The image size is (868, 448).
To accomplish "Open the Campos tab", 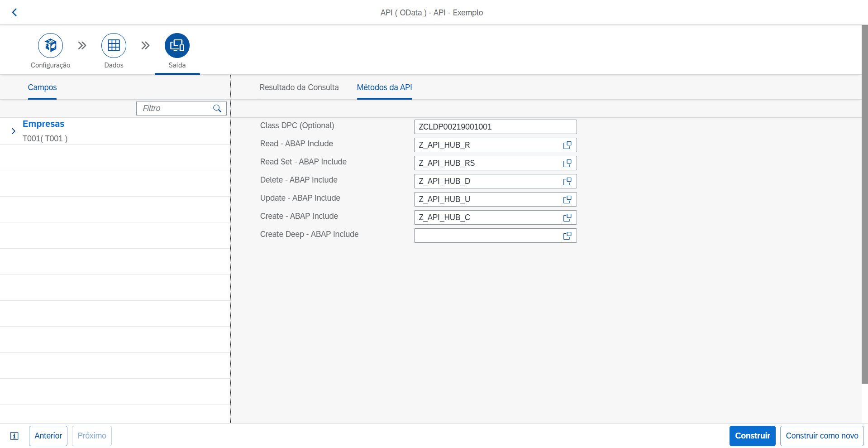I will click(x=42, y=87).
